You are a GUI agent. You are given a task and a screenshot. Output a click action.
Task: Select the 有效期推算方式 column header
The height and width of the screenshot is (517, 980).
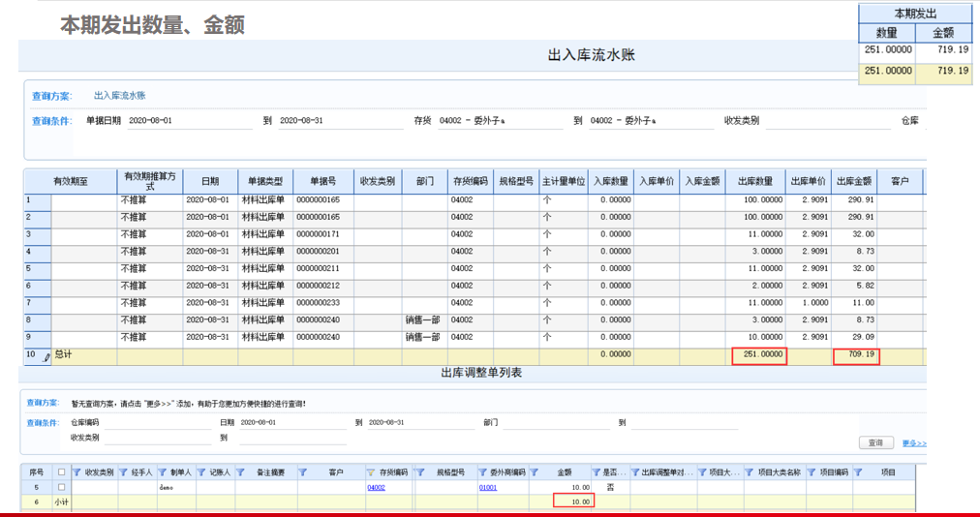(150, 181)
